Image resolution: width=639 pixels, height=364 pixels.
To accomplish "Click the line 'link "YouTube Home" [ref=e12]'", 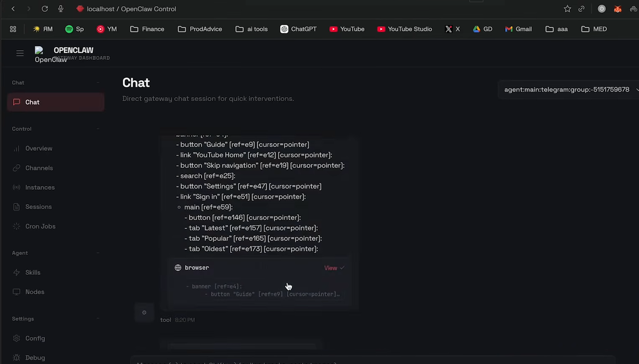I will (254, 155).
